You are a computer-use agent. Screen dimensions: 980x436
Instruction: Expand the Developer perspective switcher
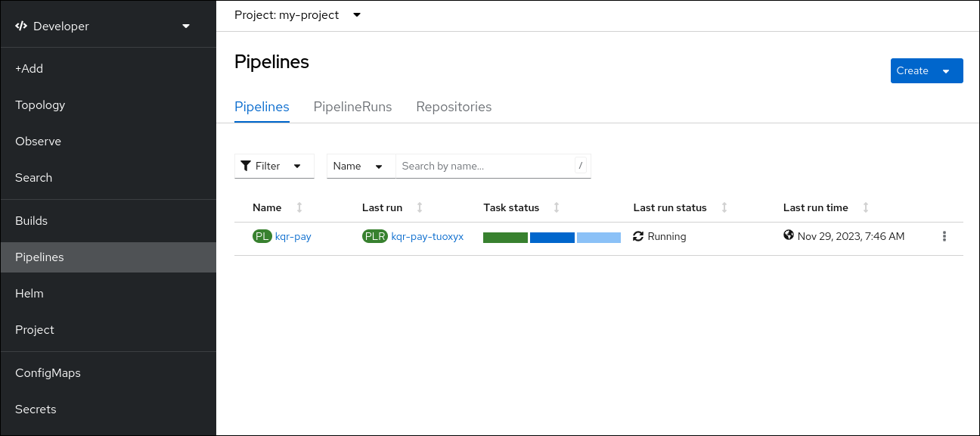click(x=185, y=25)
